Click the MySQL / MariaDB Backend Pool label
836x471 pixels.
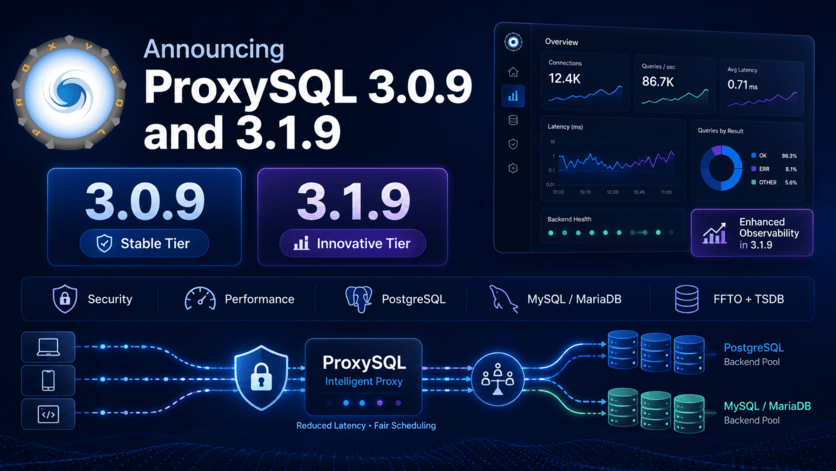coord(767,413)
